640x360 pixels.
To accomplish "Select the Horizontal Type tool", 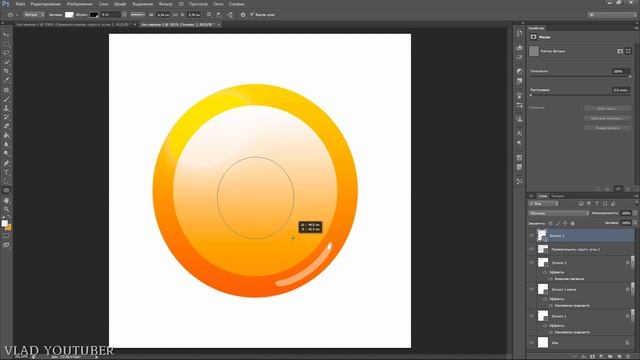I will tap(6, 172).
